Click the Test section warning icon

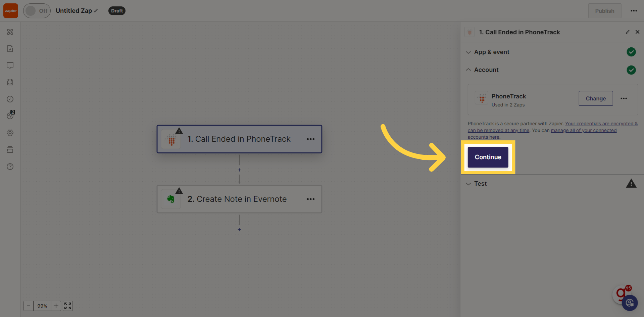point(631,183)
